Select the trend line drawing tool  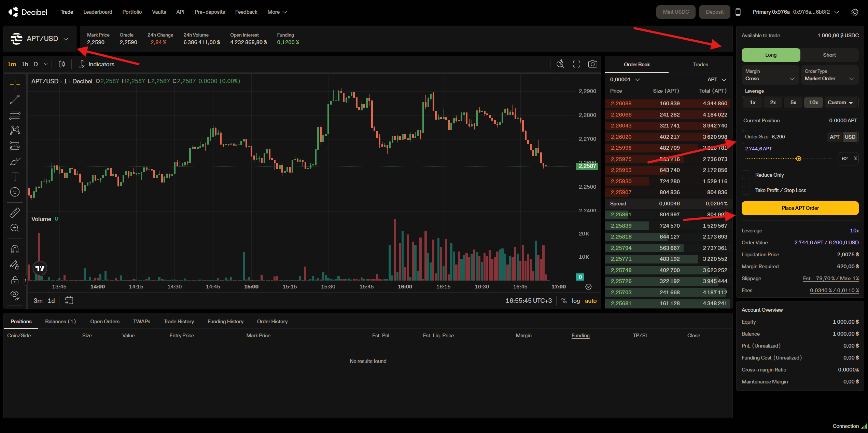(x=15, y=100)
